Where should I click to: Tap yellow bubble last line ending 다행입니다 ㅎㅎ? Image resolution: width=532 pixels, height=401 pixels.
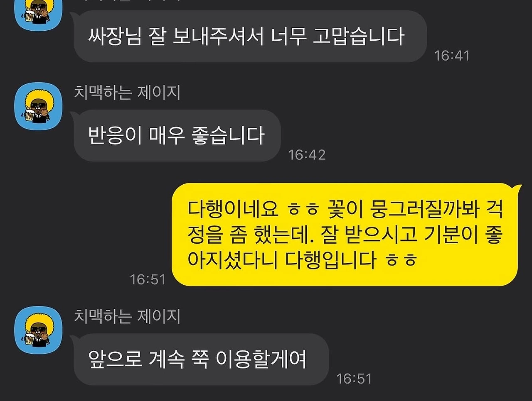(303, 260)
